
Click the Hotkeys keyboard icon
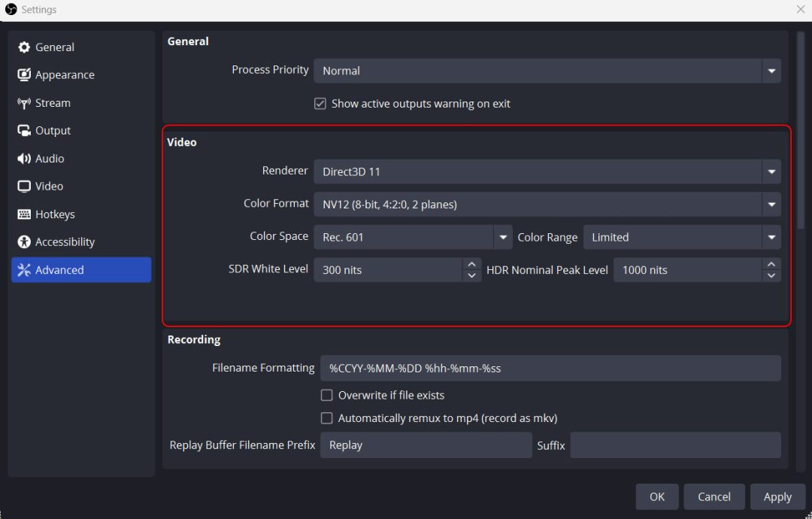[23, 214]
